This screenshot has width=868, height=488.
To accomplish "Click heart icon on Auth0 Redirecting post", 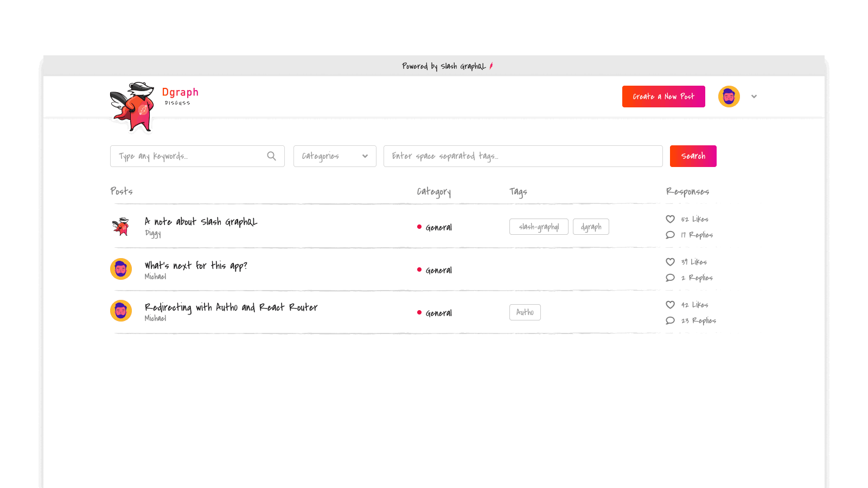I will point(670,305).
